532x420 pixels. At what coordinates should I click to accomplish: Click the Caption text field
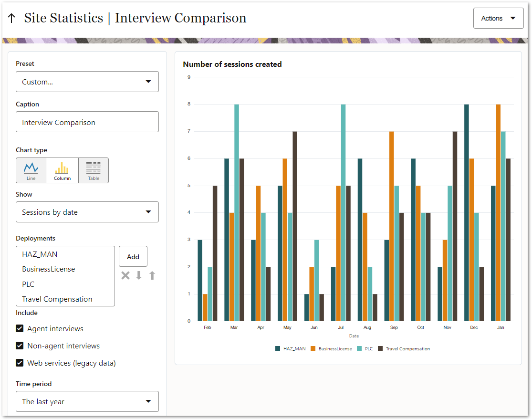(87, 122)
